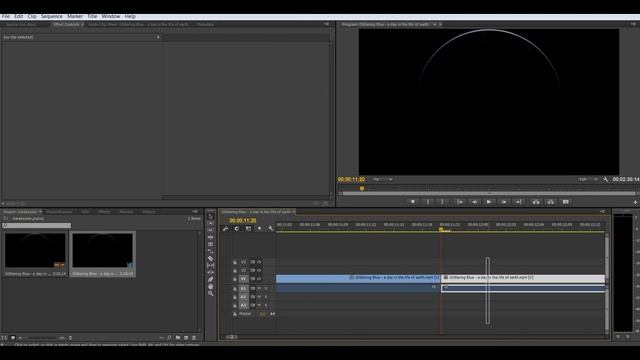
Task: Select the Zoom tool
Action: coord(211,293)
